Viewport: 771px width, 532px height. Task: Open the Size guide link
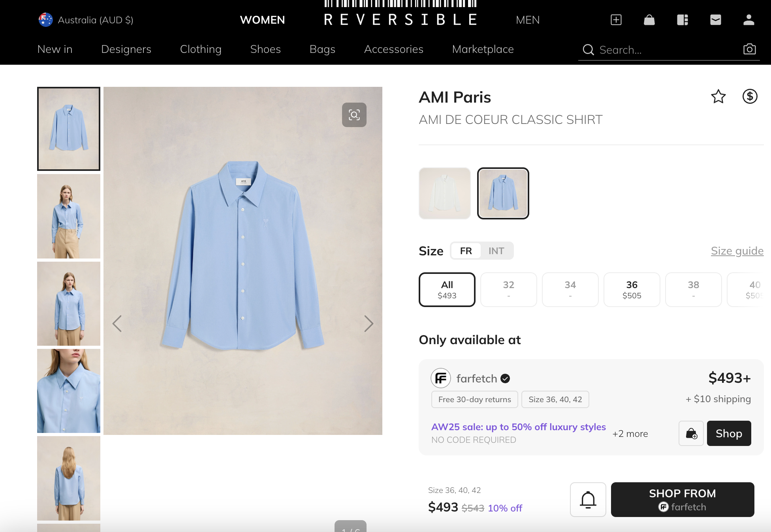tap(737, 251)
